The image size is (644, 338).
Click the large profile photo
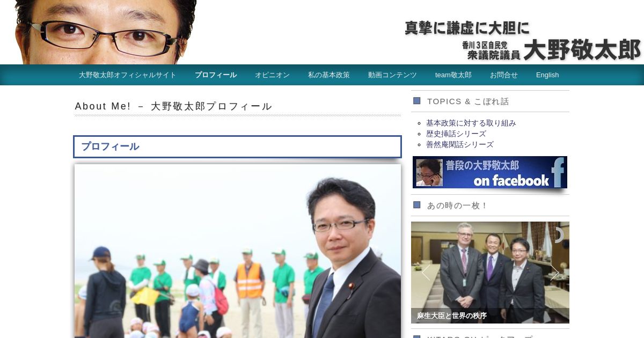pyautogui.click(x=238, y=251)
